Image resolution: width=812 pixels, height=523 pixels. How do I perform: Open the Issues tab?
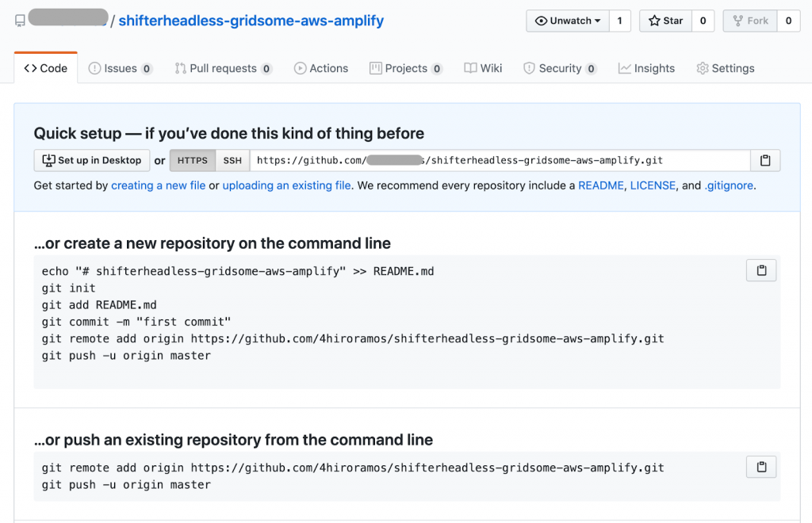pos(121,68)
